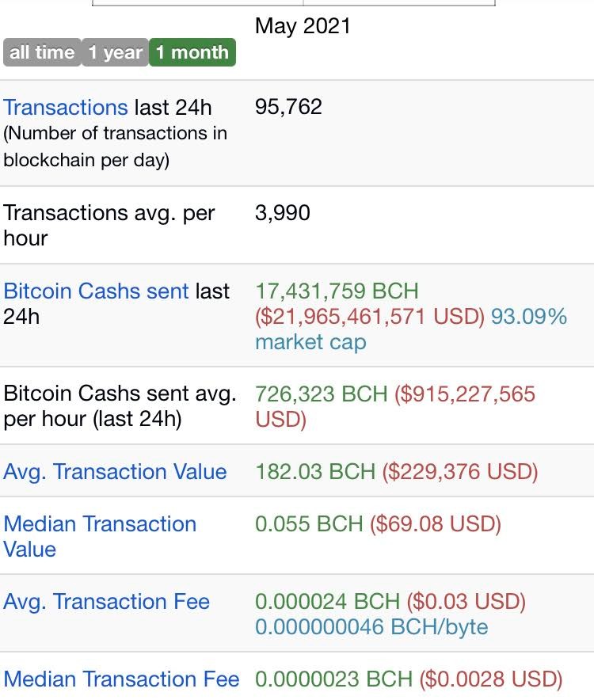Image resolution: width=594 pixels, height=700 pixels.
Task: Click the 3,990 transactions per hour value
Action: 282,212
